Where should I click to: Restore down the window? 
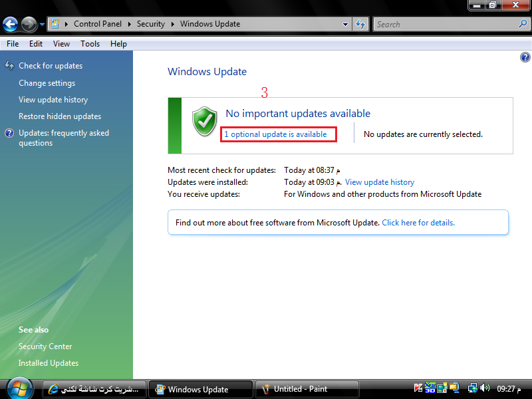click(493, 5)
